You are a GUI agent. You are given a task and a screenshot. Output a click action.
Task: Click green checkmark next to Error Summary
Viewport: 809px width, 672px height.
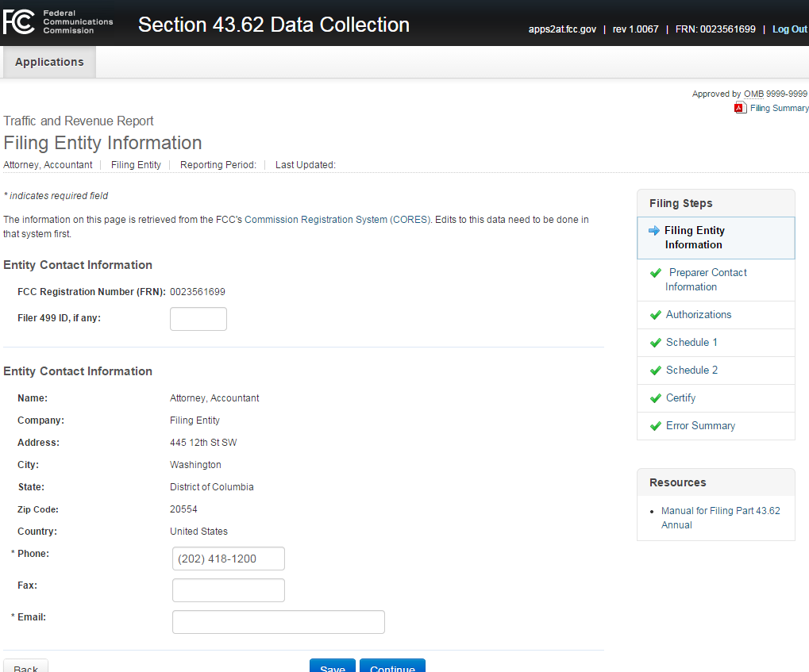point(655,426)
